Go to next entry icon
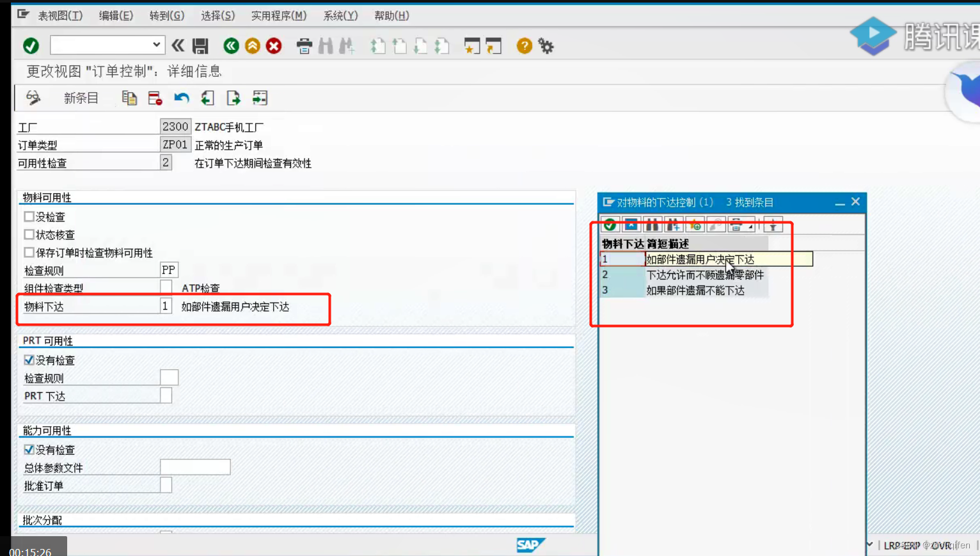 click(x=233, y=98)
